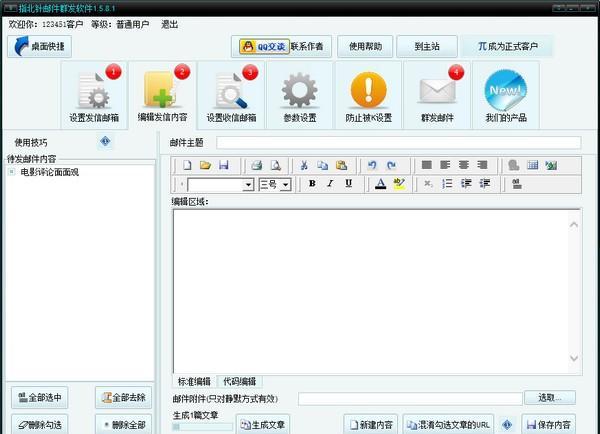Click the insert image icon
This screenshot has height=434, width=600.
551,165
